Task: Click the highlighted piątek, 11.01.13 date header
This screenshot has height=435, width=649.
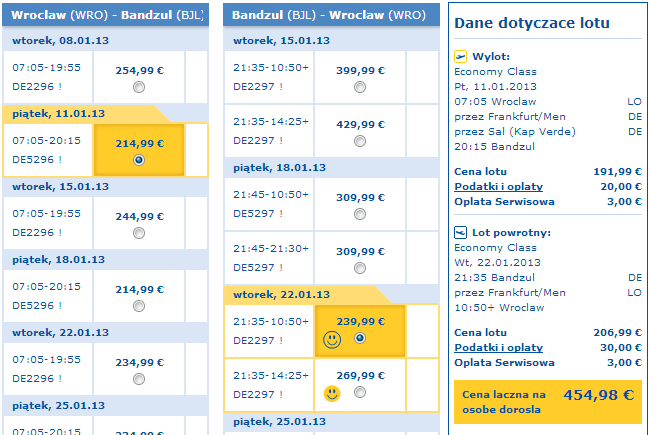Action: tap(58, 114)
